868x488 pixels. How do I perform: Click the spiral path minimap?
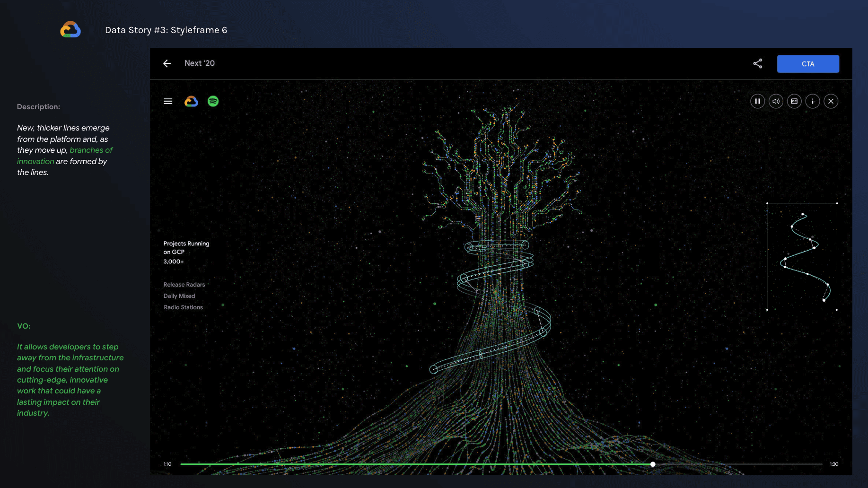pos(802,257)
